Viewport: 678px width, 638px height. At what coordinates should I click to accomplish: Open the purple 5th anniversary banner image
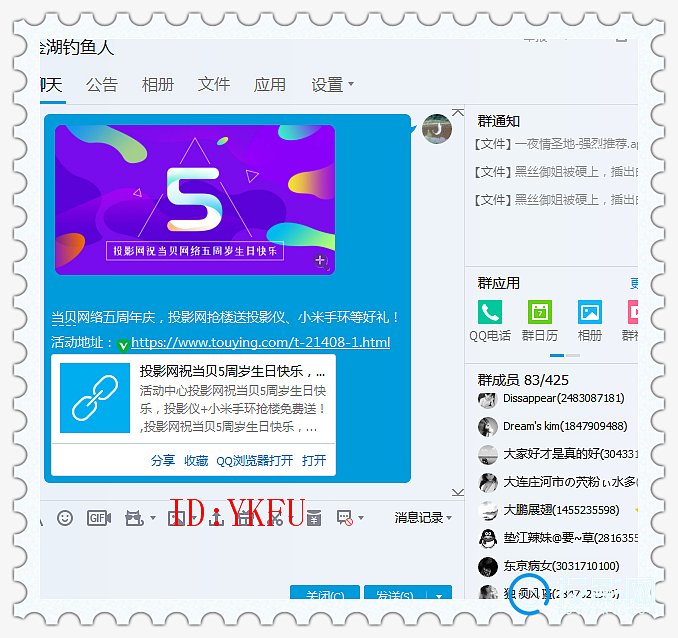click(x=195, y=200)
